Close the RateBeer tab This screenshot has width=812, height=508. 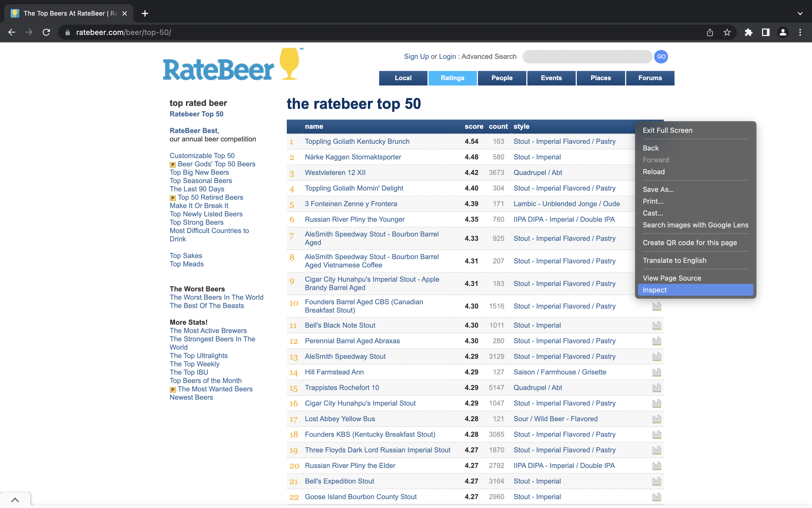pyautogui.click(x=125, y=13)
